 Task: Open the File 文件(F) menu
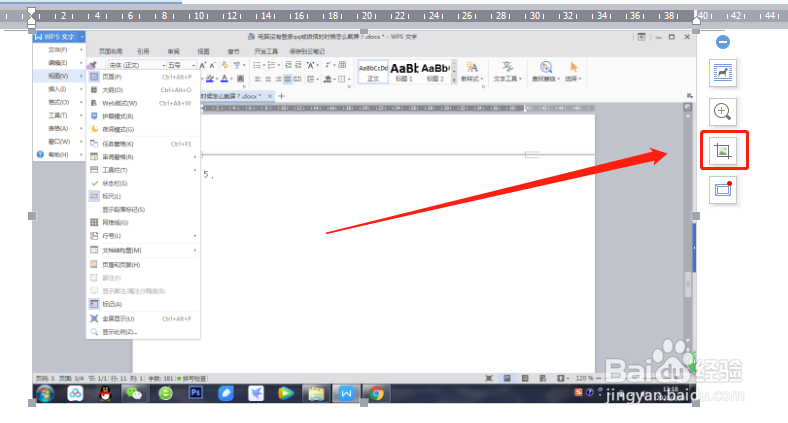(x=59, y=50)
